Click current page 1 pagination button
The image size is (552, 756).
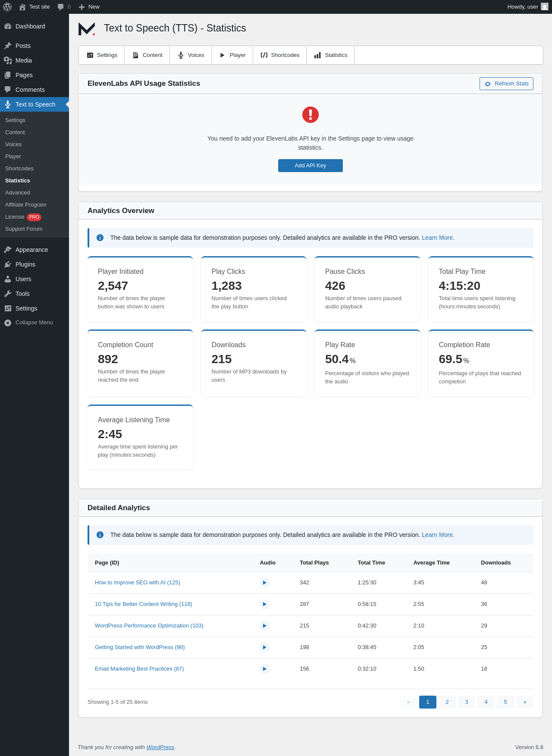(x=428, y=702)
